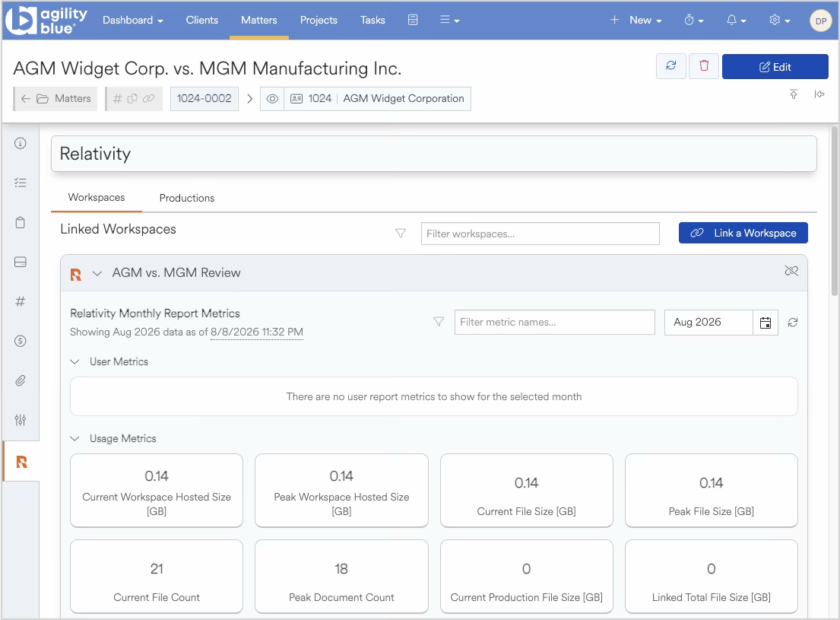Select Current Workspace Hosted Size card
This screenshot has height=620, width=840.
157,490
